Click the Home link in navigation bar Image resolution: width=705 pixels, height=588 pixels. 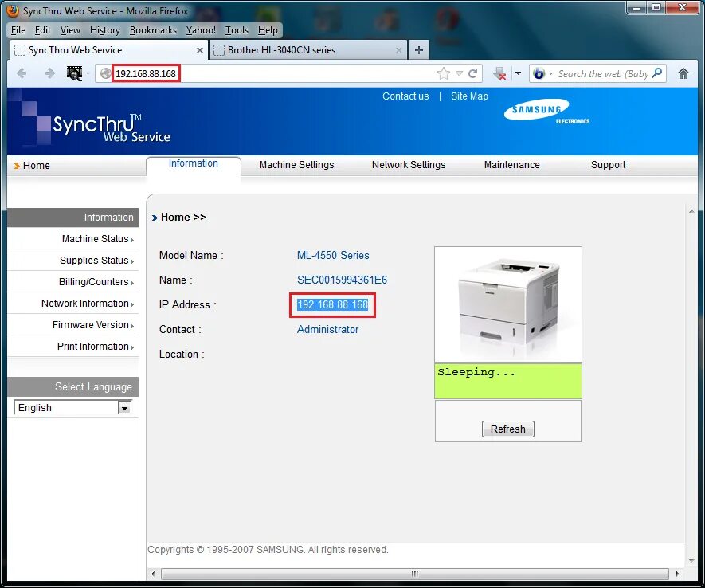[32, 166]
